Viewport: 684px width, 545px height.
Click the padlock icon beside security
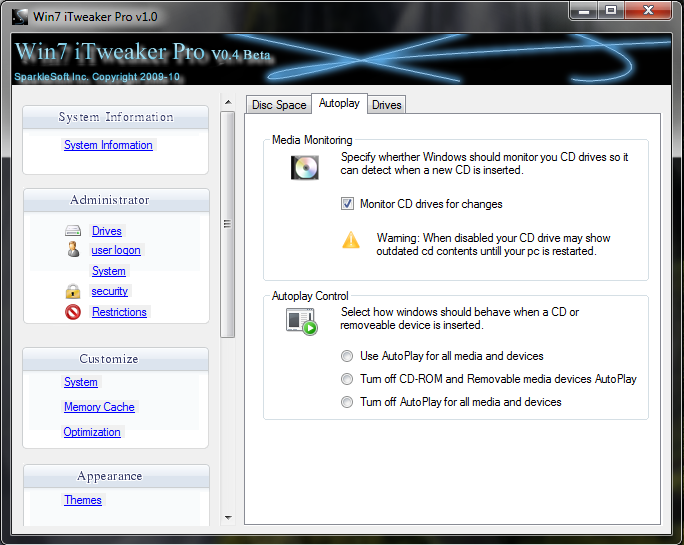[73, 291]
